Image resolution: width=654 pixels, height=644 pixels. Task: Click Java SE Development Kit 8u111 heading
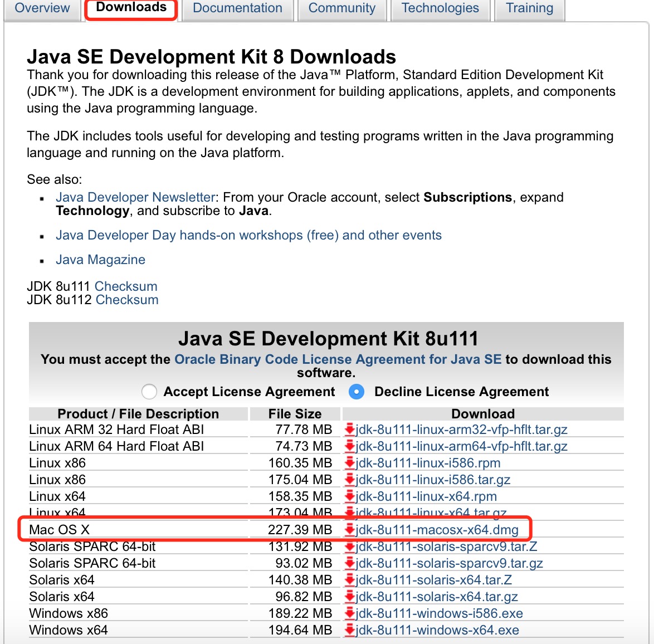click(328, 338)
